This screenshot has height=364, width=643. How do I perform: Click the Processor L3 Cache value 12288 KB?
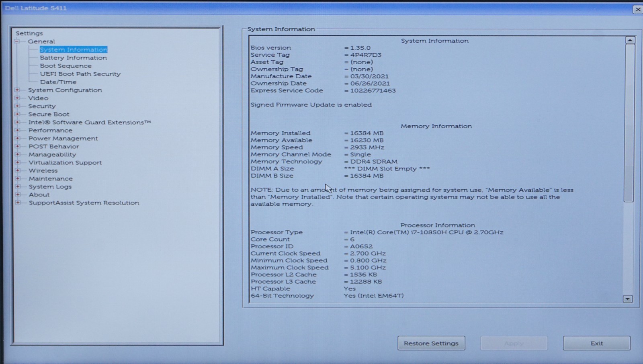tap(366, 282)
